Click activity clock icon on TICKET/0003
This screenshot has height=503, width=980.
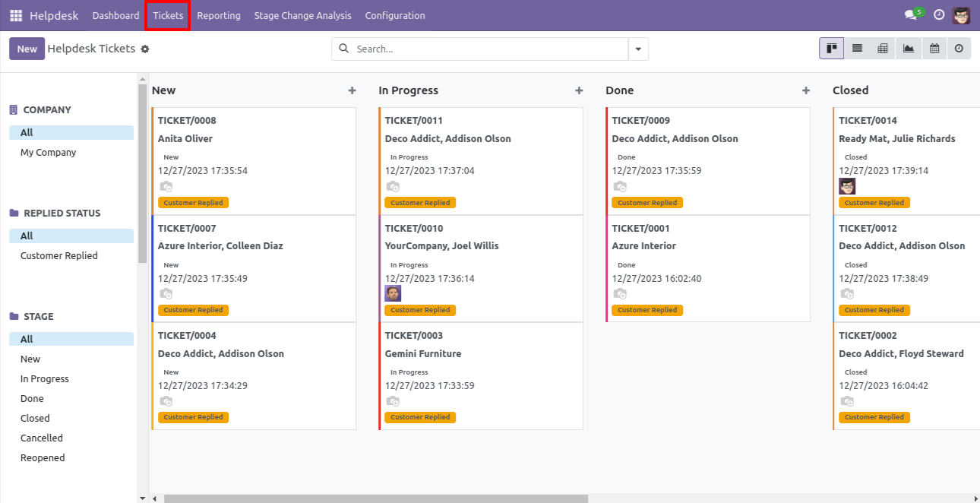coord(393,401)
